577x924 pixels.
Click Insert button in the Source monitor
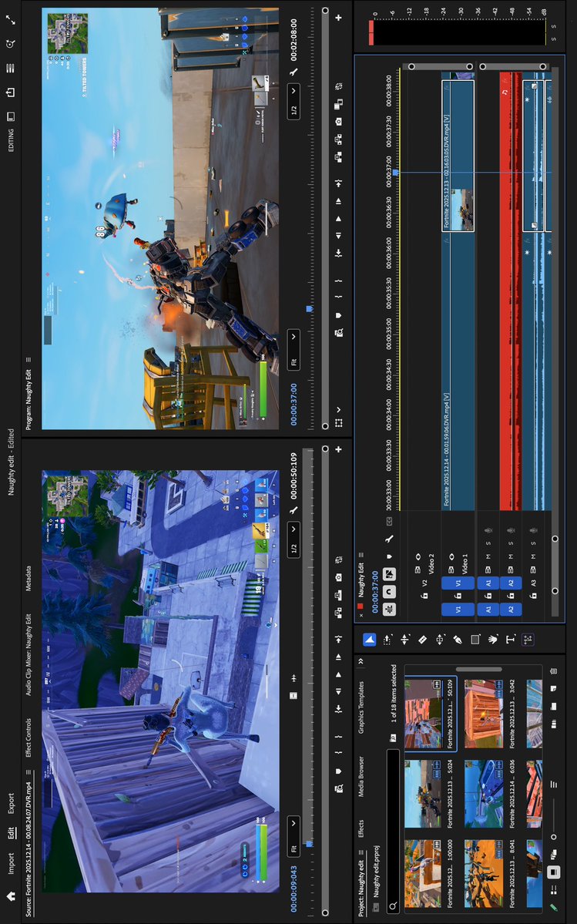pos(338,612)
